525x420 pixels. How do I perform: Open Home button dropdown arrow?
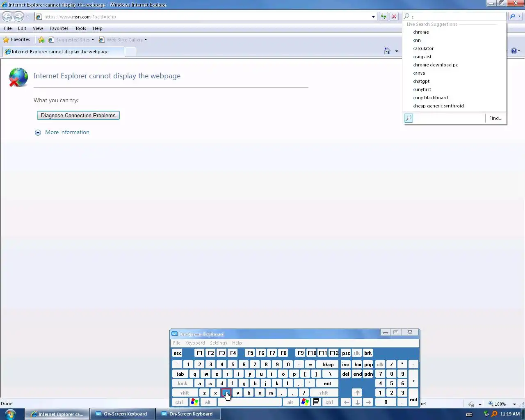point(397,51)
